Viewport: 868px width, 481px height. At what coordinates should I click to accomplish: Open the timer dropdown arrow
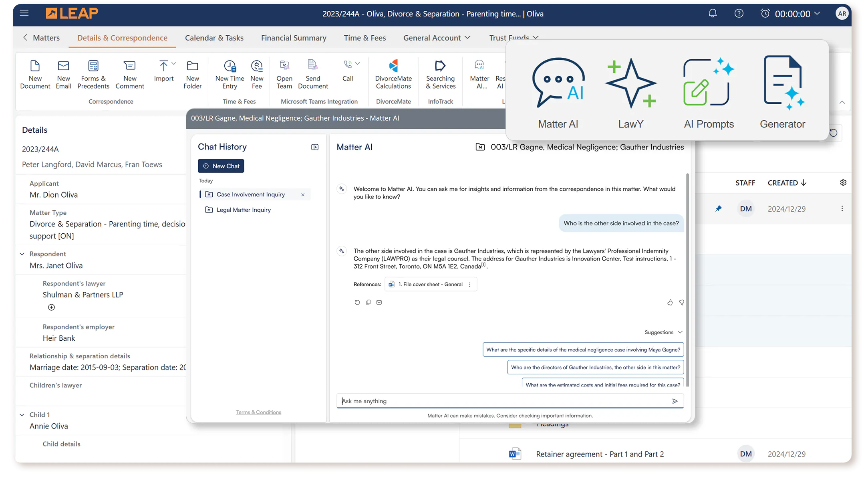(x=818, y=14)
